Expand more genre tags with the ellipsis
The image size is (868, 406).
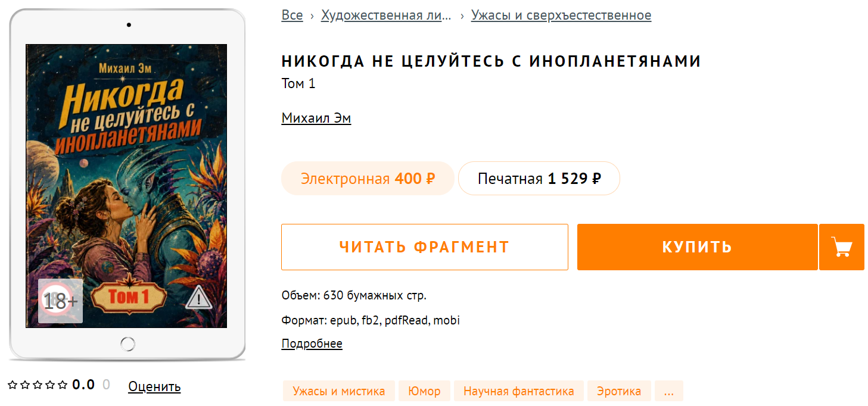click(x=669, y=391)
